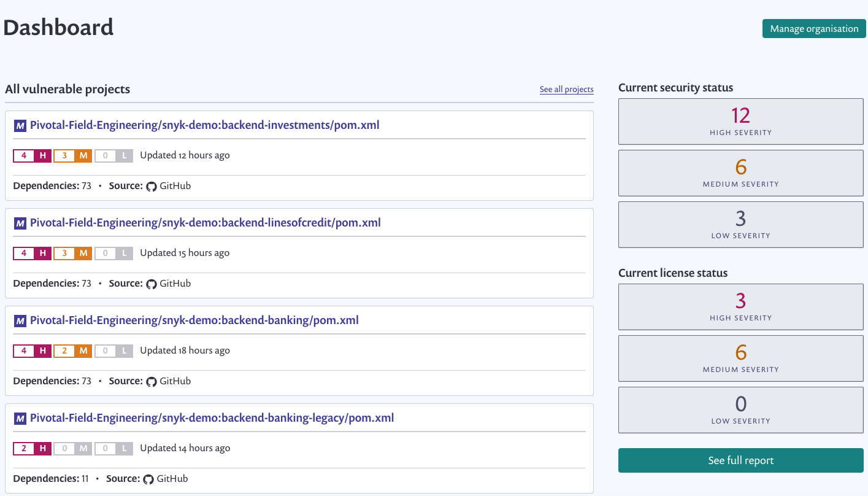Click medium severity badge 2 M for backend-banking/pom.xml
The image size is (868, 496).
pos(72,351)
